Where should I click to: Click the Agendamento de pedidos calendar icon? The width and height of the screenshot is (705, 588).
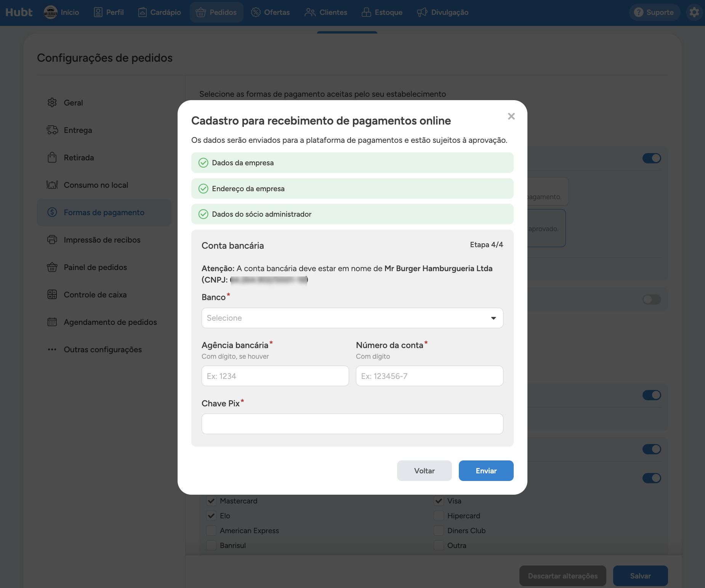pyautogui.click(x=52, y=322)
